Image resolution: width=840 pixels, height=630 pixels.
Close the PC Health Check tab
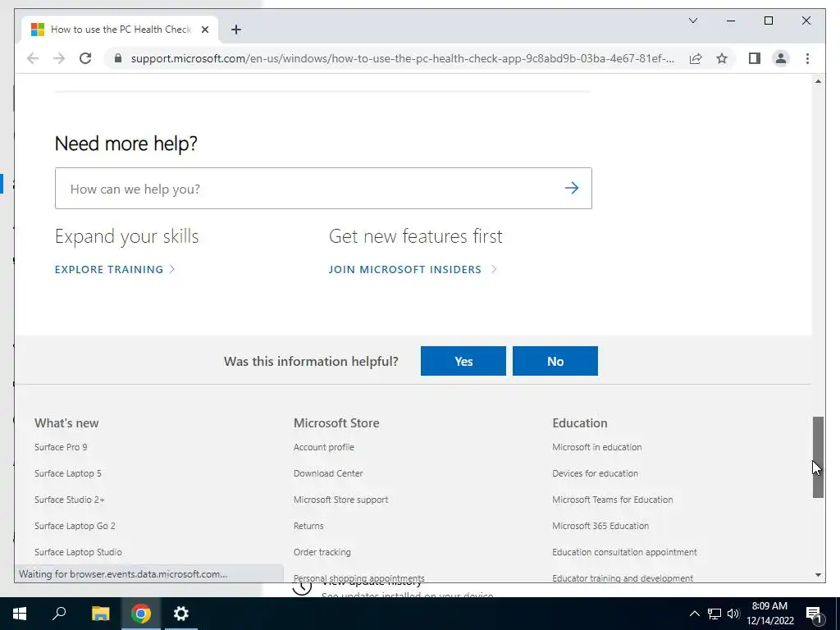pyautogui.click(x=204, y=30)
